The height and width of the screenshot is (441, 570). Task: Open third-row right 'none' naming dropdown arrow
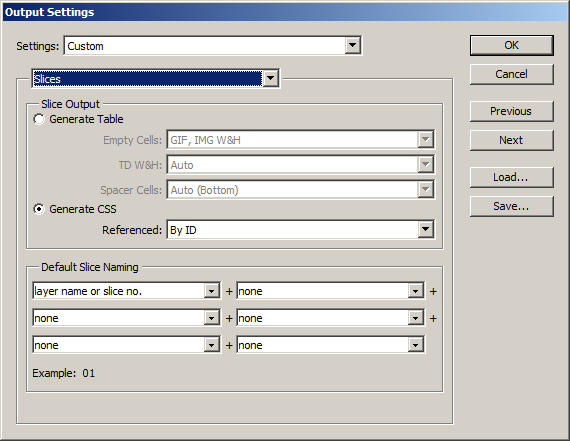coord(416,345)
